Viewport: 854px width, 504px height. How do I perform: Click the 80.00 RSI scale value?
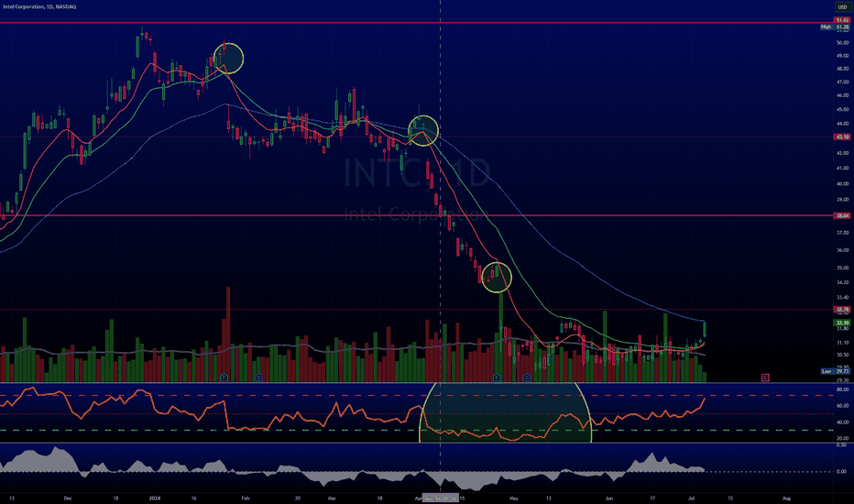[842, 389]
